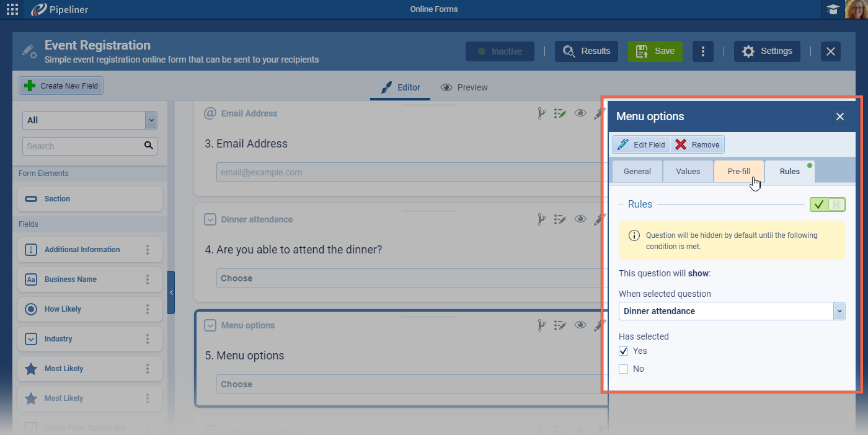Check the No checkbox under Has selected
Screen dimensions: 868x435
(x=624, y=369)
